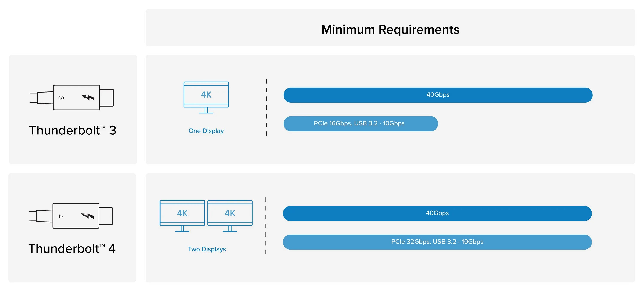The image size is (644, 291).
Task: Click the lightning bolt on Thunderbolt 4 plug
Action: (88, 216)
